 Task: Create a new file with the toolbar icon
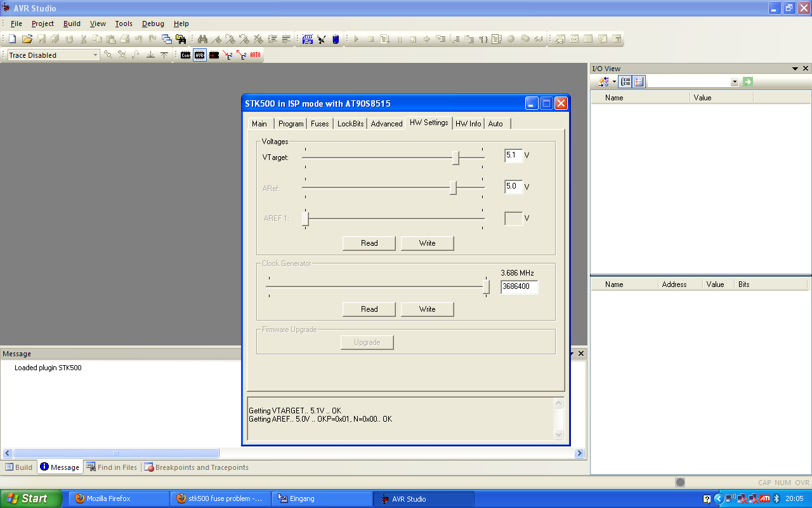click(x=12, y=39)
